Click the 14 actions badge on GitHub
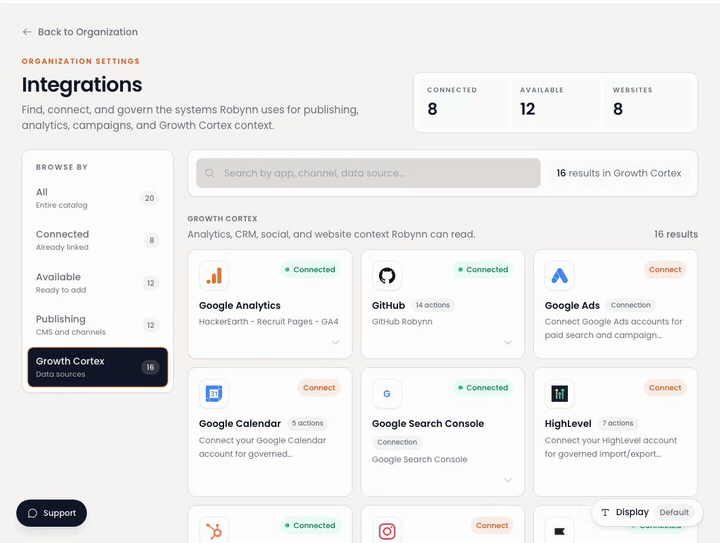720x543 pixels. [x=433, y=305]
